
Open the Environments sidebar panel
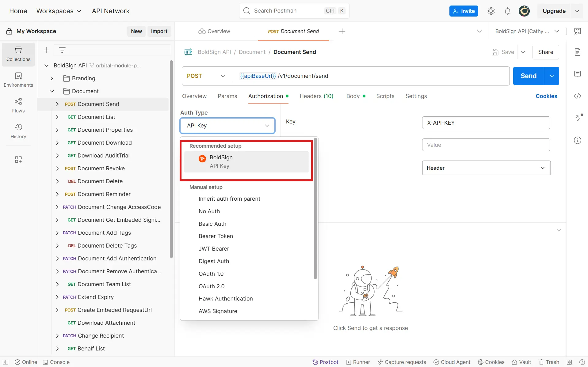point(18,80)
